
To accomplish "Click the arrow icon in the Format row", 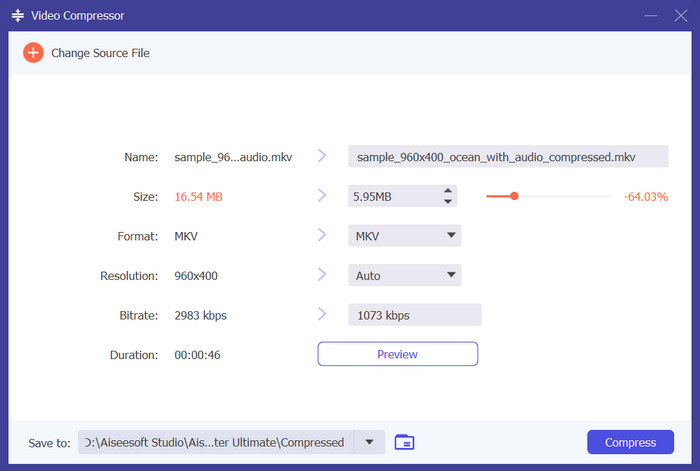I will [x=322, y=236].
